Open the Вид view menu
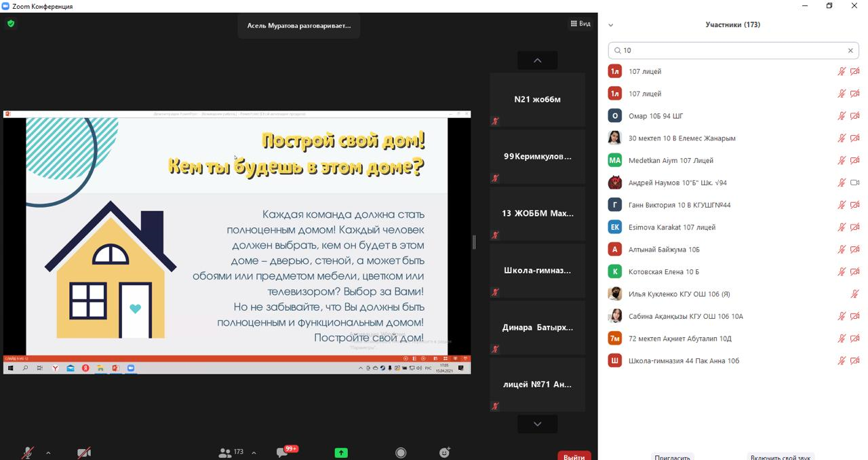 pyautogui.click(x=581, y=22)
